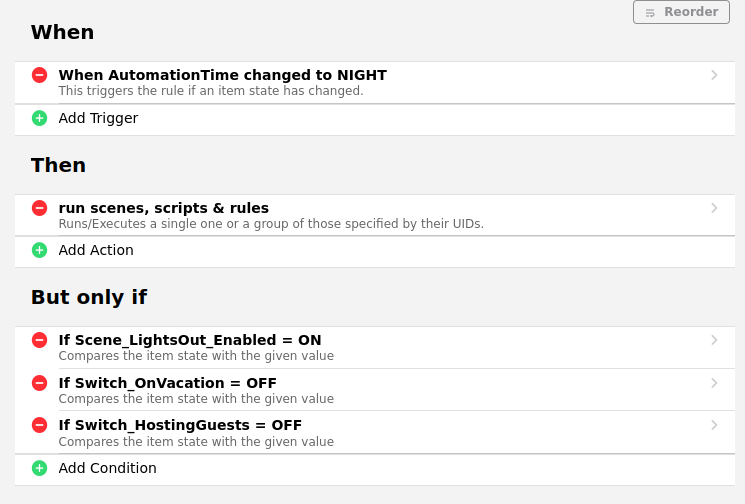745x504 pixels.
Task: Remove the AutomationTime NIGHT trigger
Action: (x=39, y=75)
